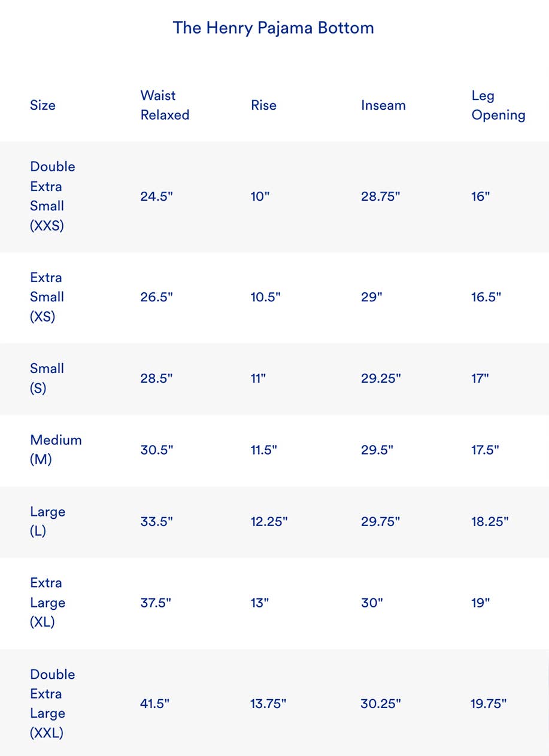The width and height of the screenshot is (549, 756).
Task: Select the 41.5" waist measurement
Action: 154,703
